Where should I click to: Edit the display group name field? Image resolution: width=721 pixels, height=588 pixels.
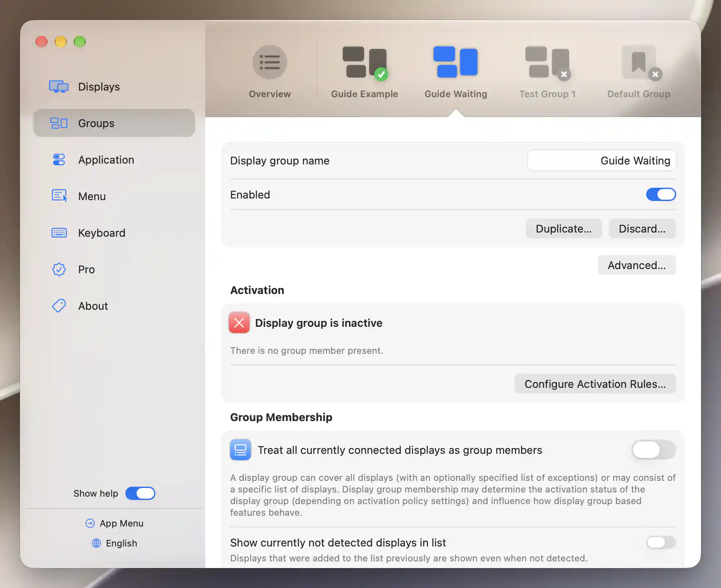(x=602, y=161)
